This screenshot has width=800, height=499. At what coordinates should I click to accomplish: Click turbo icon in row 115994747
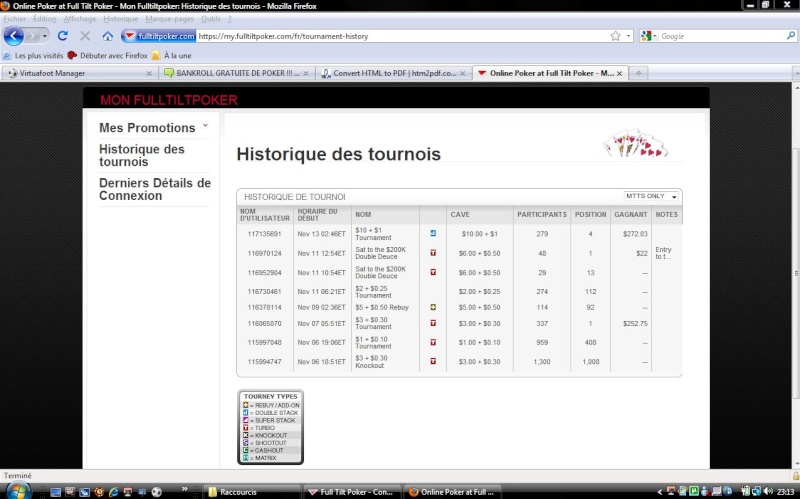[433, 361]
